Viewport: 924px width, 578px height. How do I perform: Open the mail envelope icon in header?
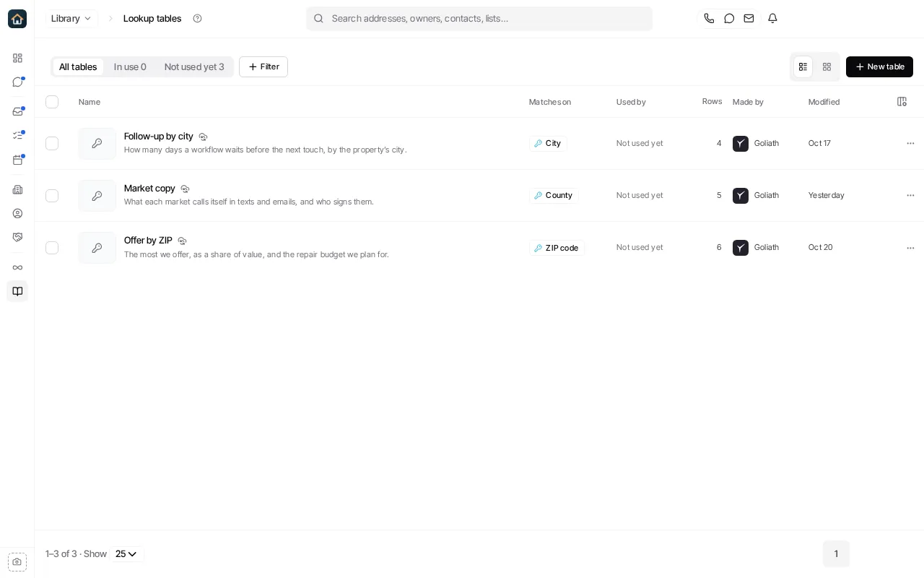[x=749, y=18]
